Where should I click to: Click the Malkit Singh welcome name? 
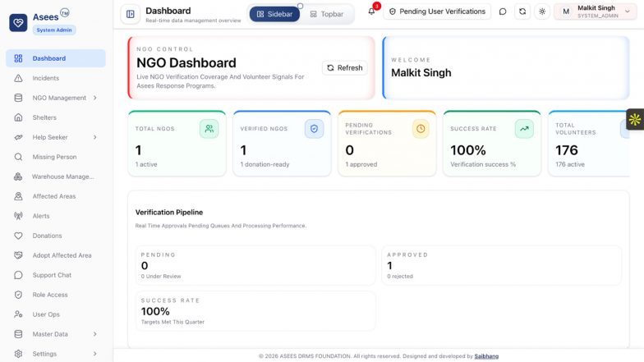pos(421,72)
